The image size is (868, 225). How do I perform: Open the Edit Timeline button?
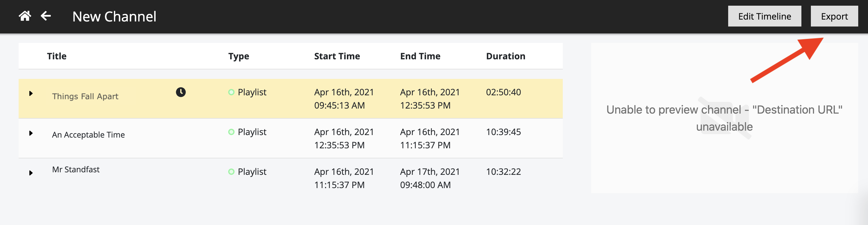(764, 16)
